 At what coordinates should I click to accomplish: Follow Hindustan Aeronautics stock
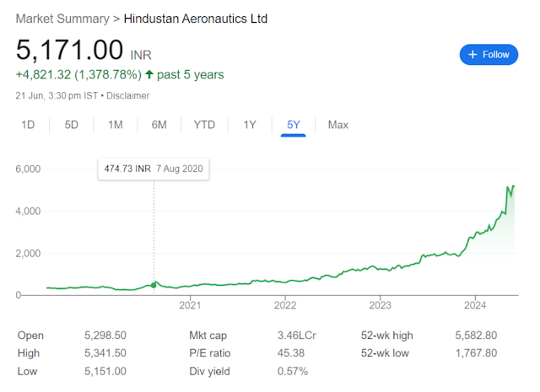point(489,55)
